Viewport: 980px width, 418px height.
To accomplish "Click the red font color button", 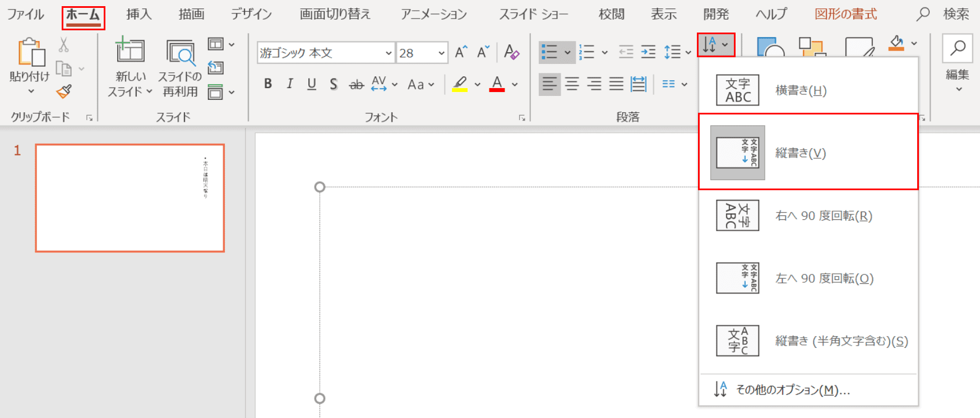I will pyautogui.click(x=497, y=84).
